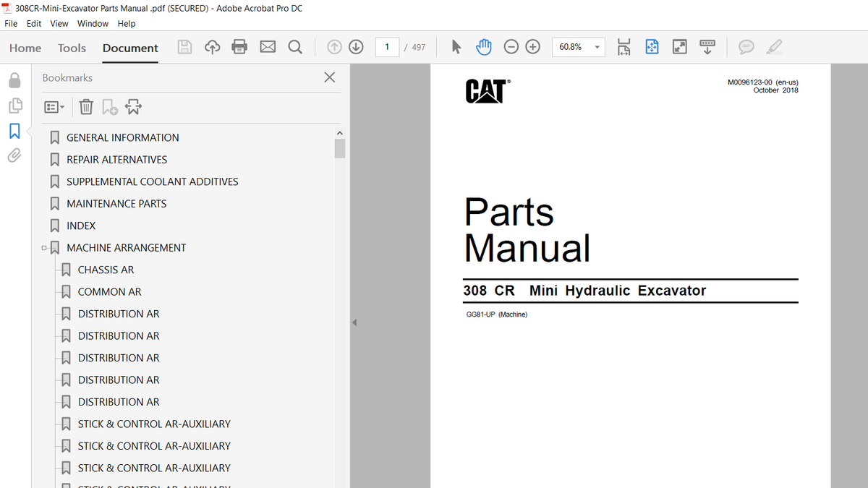Viewport: 868px width, 488px height.
Task: Open page thumbnails panel icon
Action: (x=14, y=106)
